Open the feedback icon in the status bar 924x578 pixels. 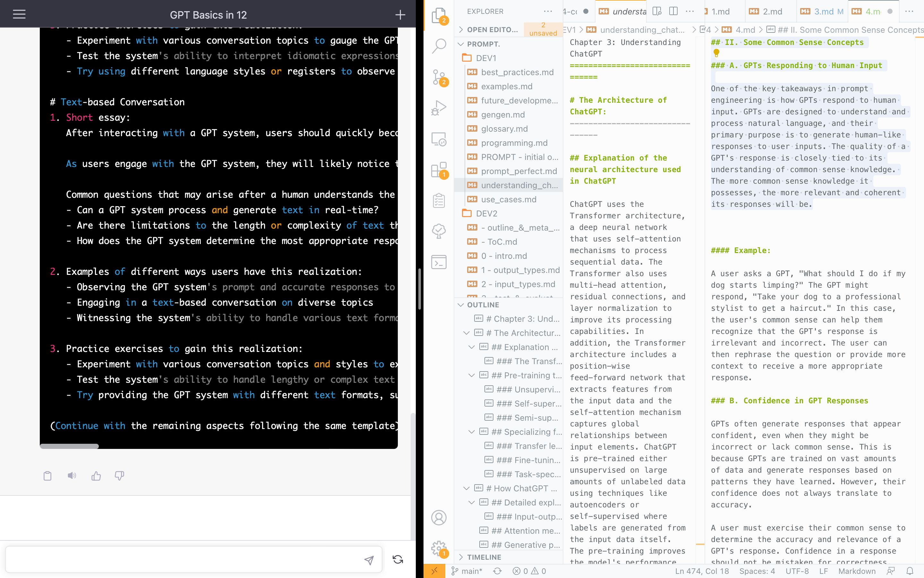891,571
